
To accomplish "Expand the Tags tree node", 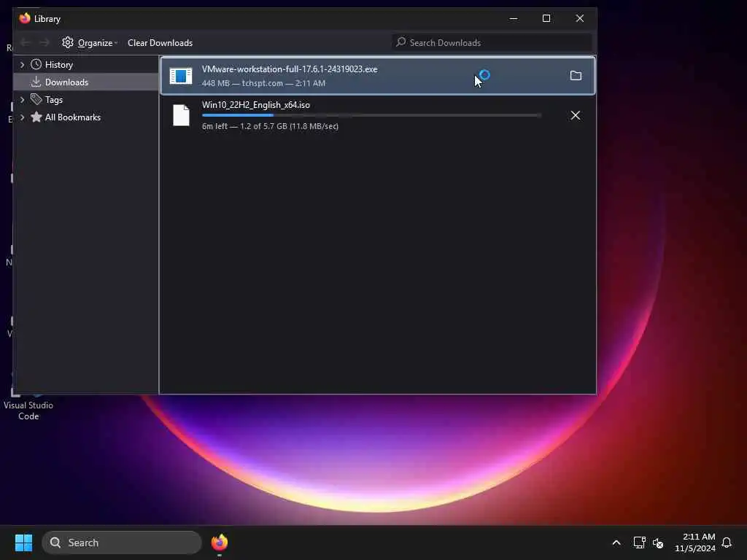I will pos(22,100).
